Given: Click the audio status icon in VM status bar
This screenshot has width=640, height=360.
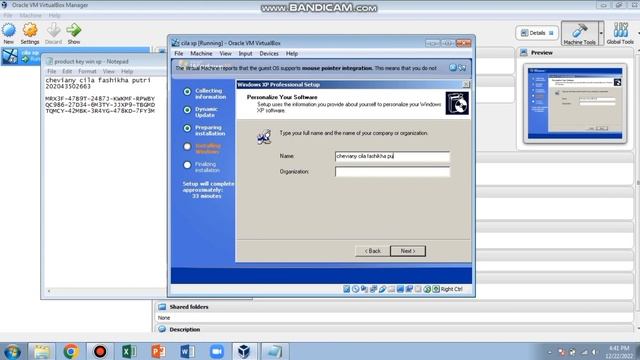Looking at the screenshot, I should 364,289.
